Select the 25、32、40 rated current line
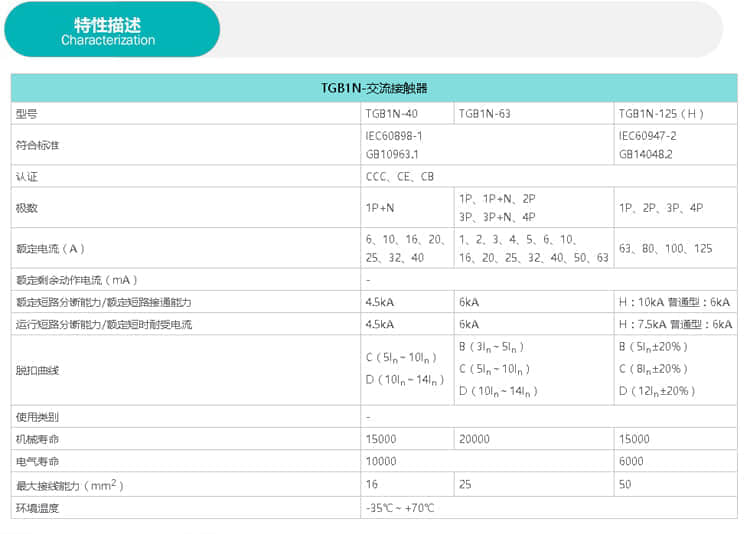 tap(395, 258)
